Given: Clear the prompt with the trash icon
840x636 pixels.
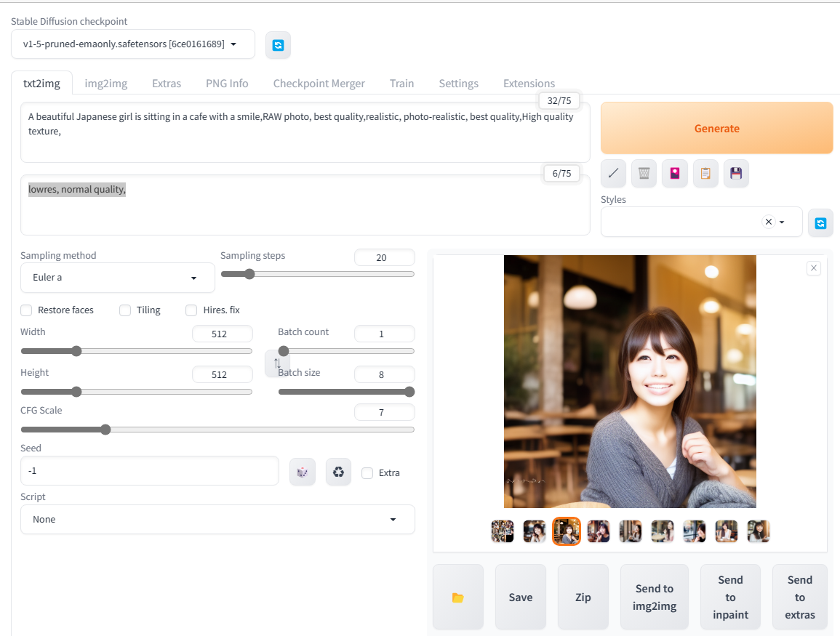Looking at the screenshot, I should tap(644, 173).
